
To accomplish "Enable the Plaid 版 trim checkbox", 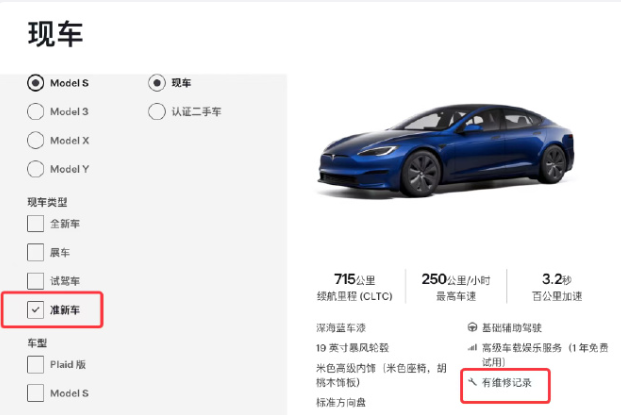I will click(x=35, y=364).
